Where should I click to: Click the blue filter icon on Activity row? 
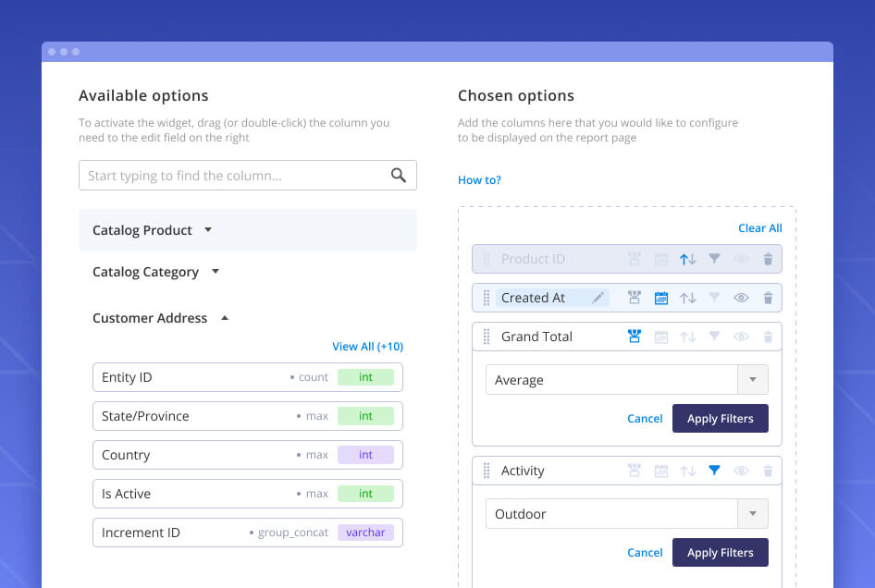pos(714,471)
